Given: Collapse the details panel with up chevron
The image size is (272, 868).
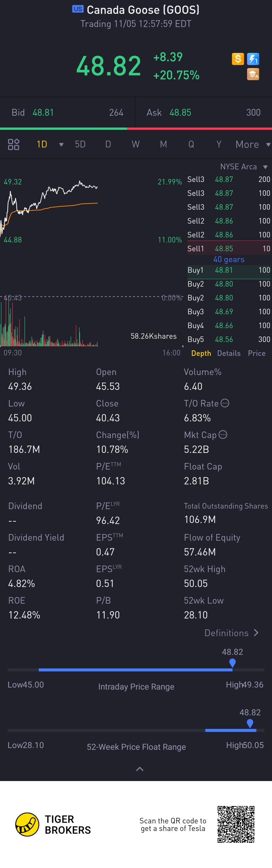Looking at the screenshot, I should [x=140, y=769].
